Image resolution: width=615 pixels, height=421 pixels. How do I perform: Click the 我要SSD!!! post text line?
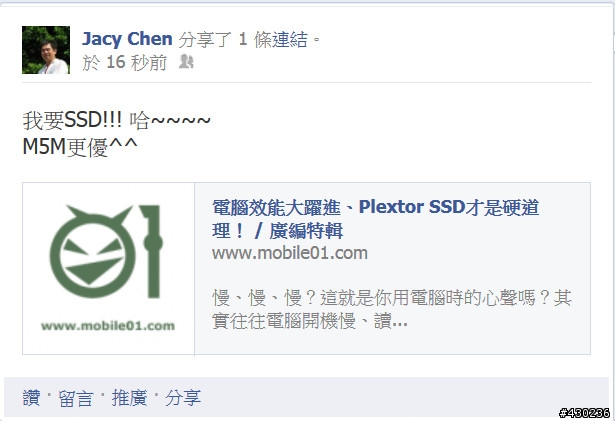tap(116, 120)
